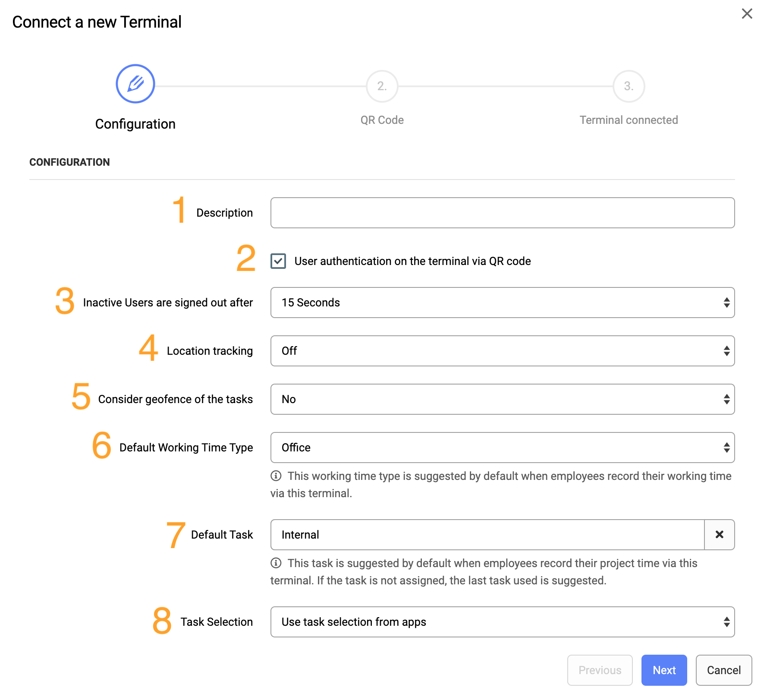Click the Cancel button
767x700 pixels.
pos(723,670)
